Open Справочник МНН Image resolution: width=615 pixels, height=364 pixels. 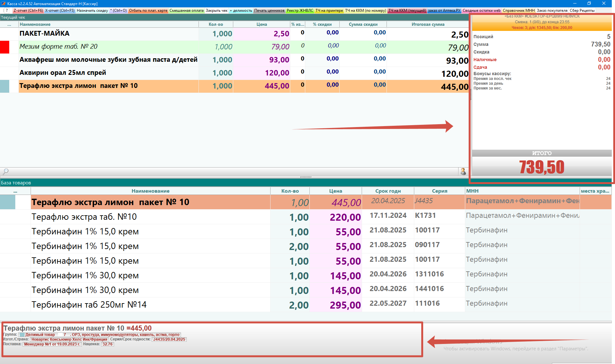pyautogui.click(x=518, y=11)
